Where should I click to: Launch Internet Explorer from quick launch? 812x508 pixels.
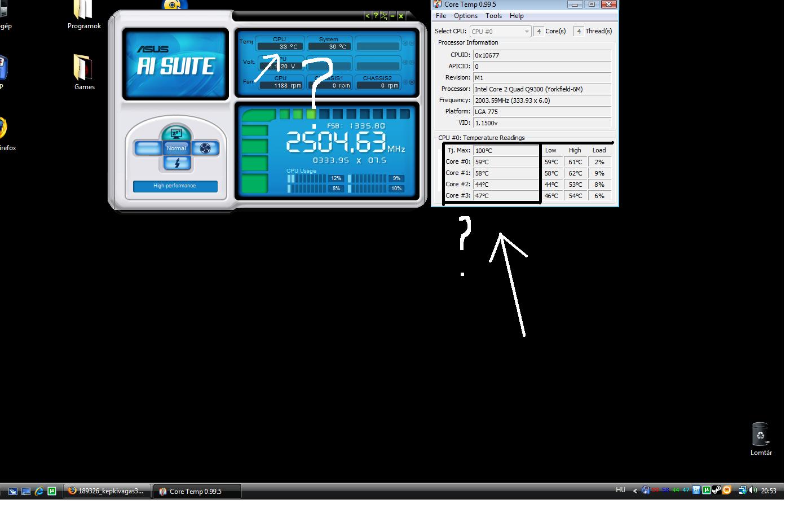pyautogui.click(x=39, y=491)
